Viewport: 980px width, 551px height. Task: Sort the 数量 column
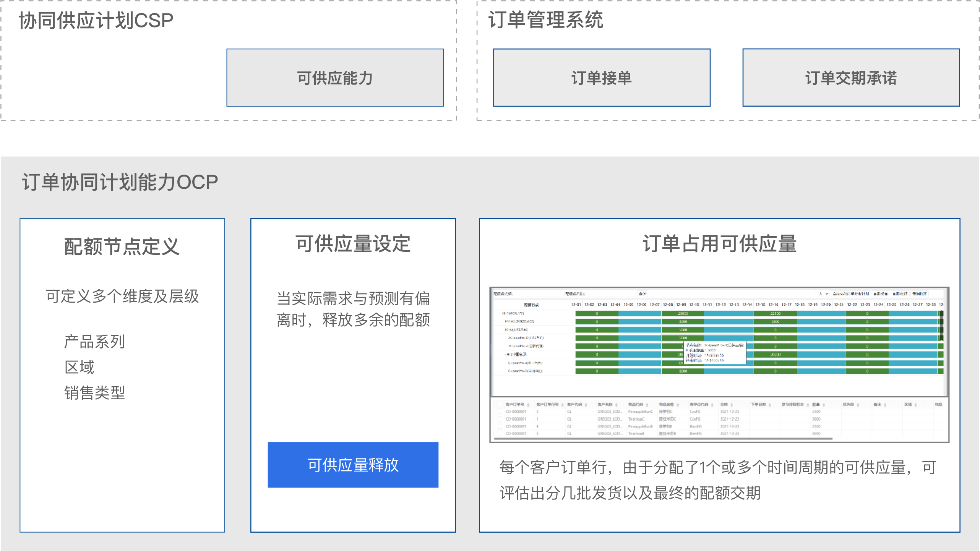coord(824,405)
